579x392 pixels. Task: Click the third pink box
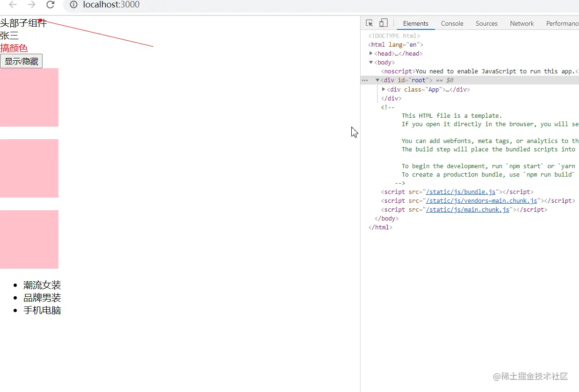pyautogui.click(x=29, y=239)
